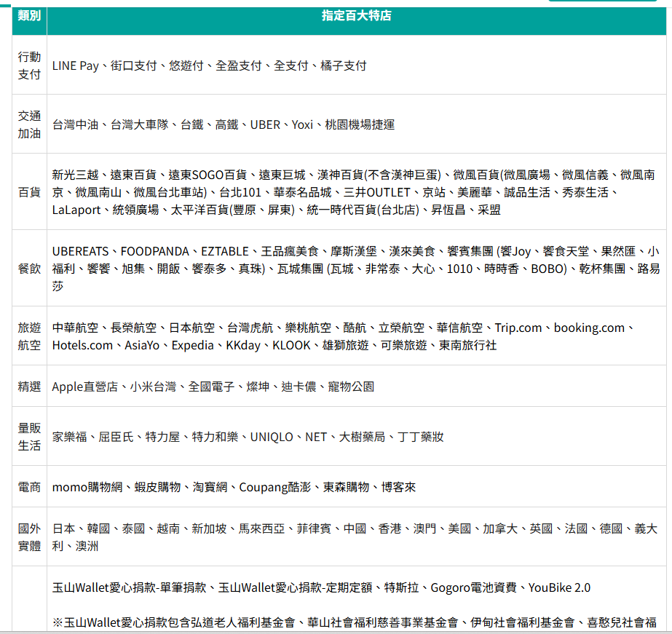The height and width of the screenshot is (634, 672).
Task: Click the 'UBEREATS、FOODPANDA' merchants line
Action: [x=356, y=251]
